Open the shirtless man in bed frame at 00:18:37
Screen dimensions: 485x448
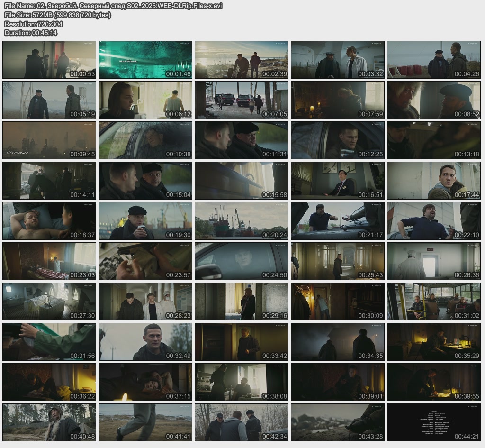(x=49, y=221)
